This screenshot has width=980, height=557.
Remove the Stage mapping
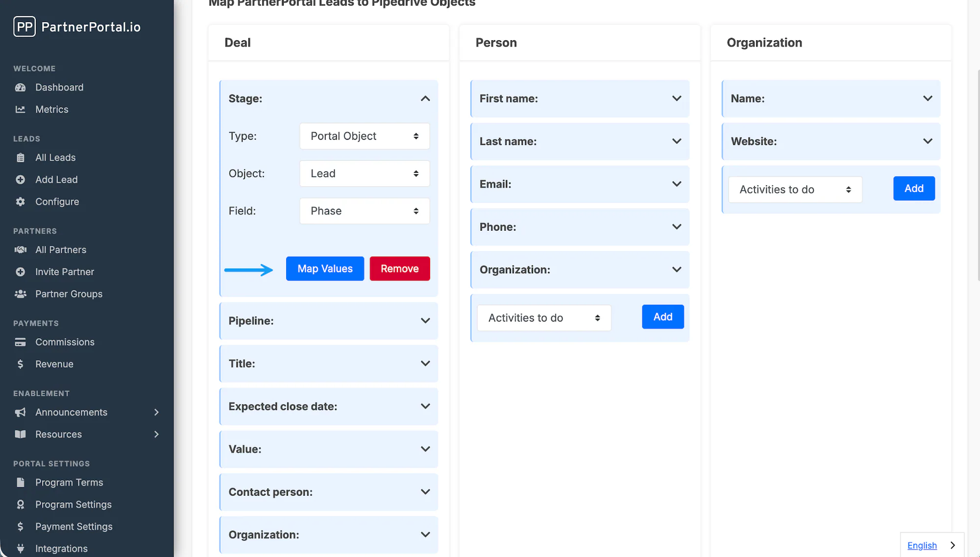[x=400, y=268]
